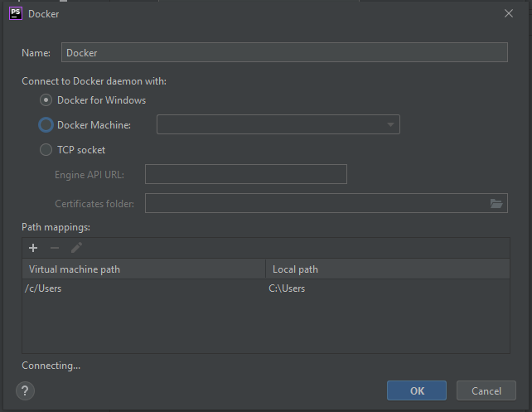Click the Certificates folder field
The height and width of the screenshot is (412, 532).
coord(326,203)
